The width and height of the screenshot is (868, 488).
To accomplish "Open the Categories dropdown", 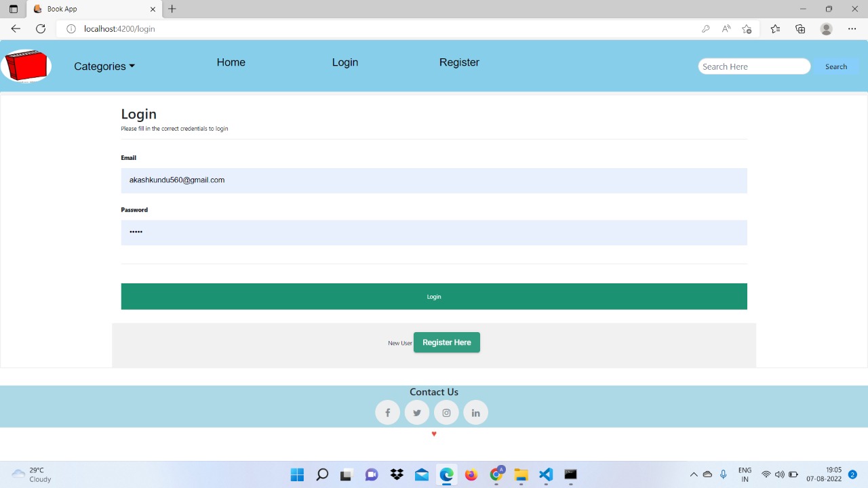I will coord(104,66).
